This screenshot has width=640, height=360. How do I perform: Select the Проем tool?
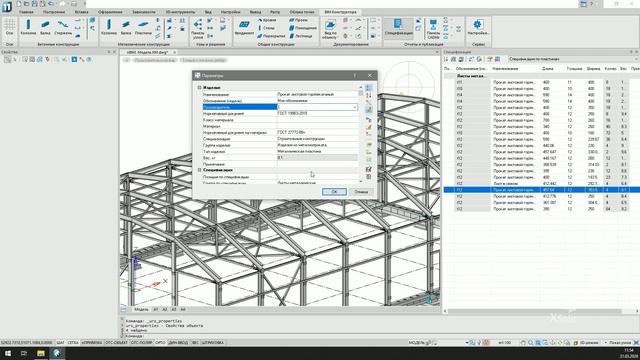pos(299,20)
